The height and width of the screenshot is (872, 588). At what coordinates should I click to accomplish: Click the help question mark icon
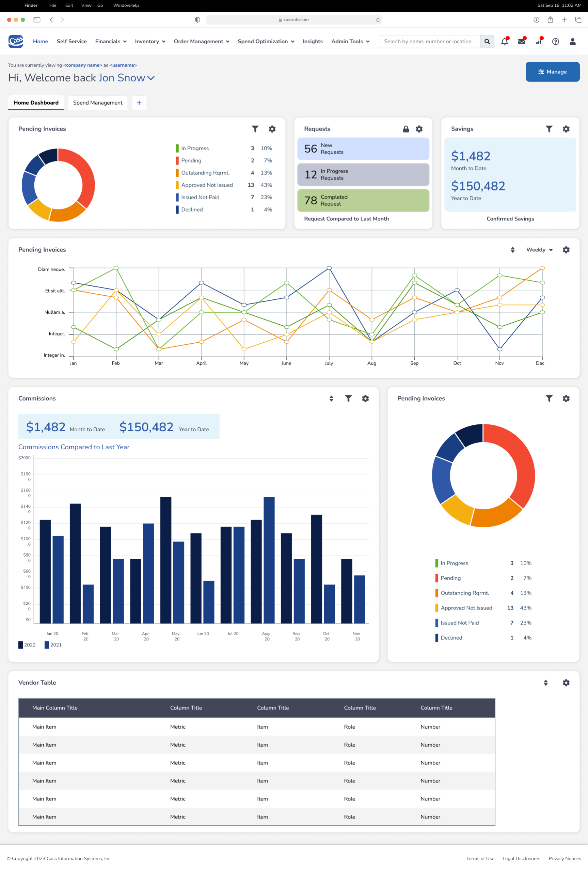click(555, 42)
